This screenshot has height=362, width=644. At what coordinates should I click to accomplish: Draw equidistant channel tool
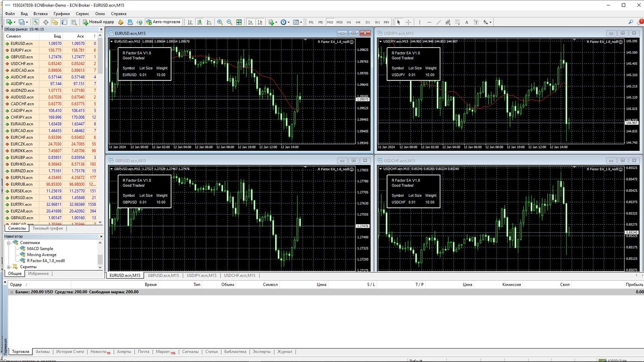[x=448, y=22]
